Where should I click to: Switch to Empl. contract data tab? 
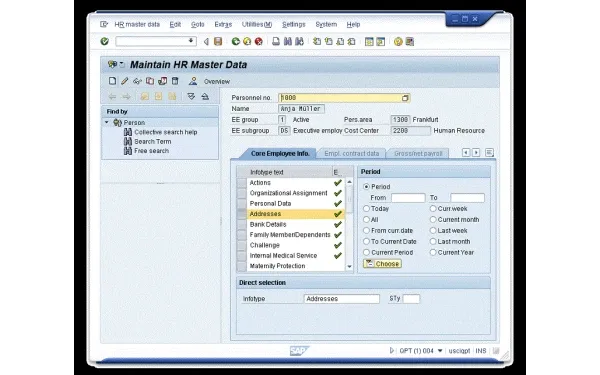coord(351,153)
